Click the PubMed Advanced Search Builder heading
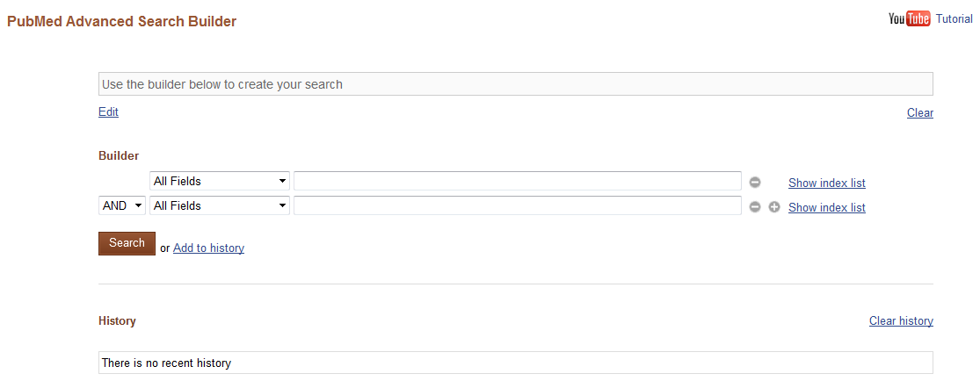Image resolution: width=980 pixels, height=381 pixels. pyautogui.click(x=122, y=21)
